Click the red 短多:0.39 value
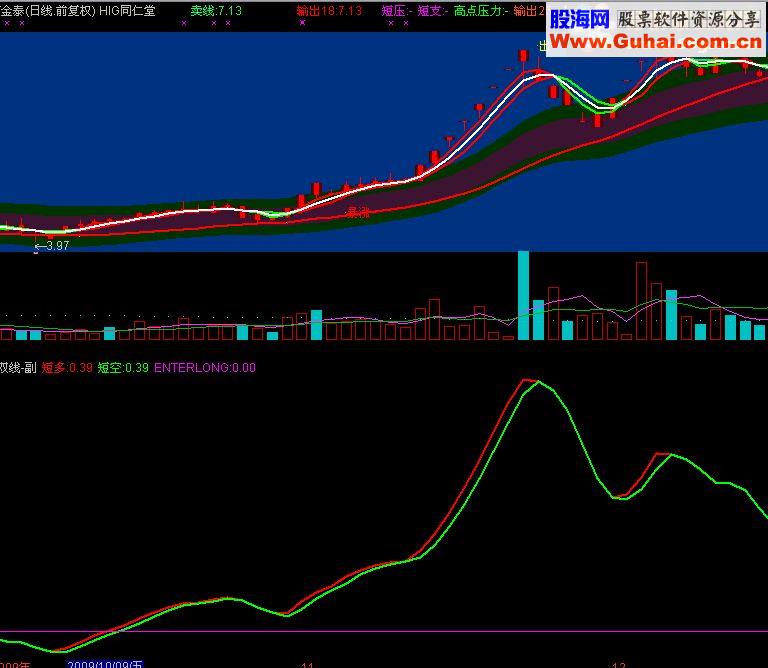Viewport: 768px width, 668px height. click(67, 367)
